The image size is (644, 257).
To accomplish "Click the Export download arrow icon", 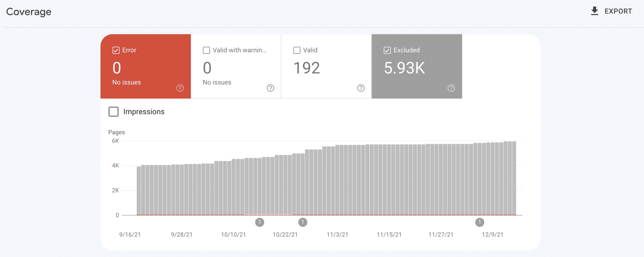I will pyautogui.click(x=594, y=11).
